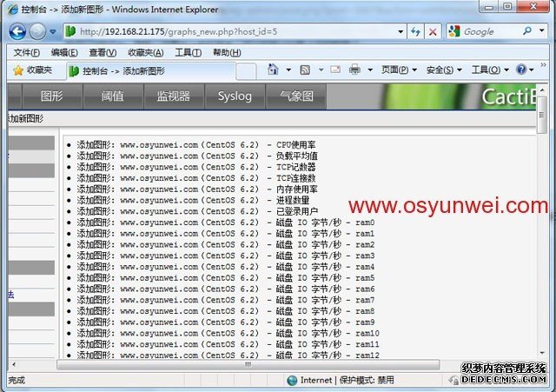Screen dimensions: 556x392
Task: Click the 保护模式: 禁用 status text
Action: [x=367, y=381]
